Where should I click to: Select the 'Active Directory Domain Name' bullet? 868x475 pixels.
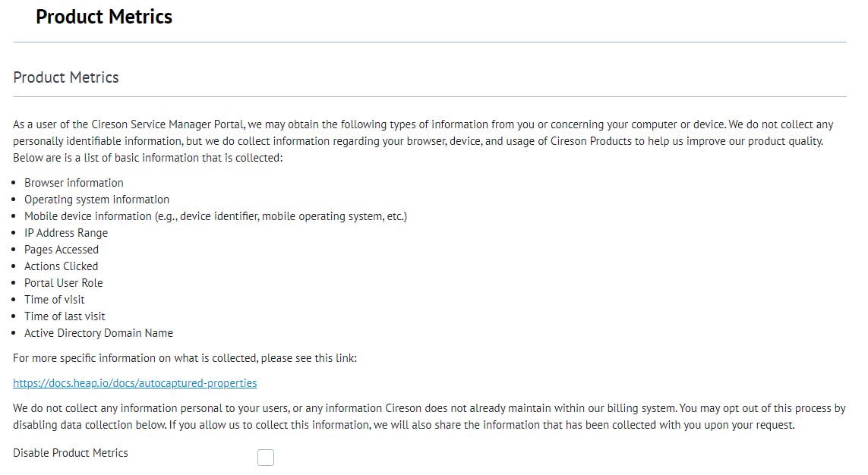point(99,333)
